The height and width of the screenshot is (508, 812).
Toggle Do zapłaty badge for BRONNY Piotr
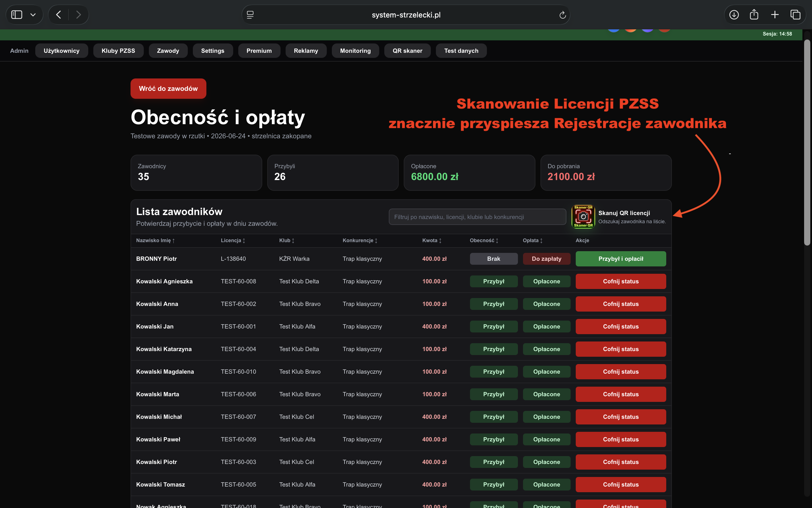coord(547,259)
